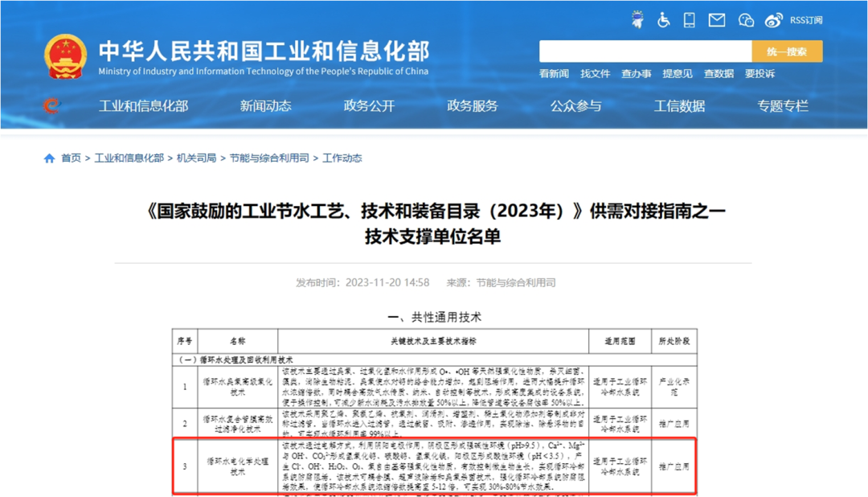Open the 看新闻 quick link
This screenshot has height=497, width=868.
(x=554, y=74)
